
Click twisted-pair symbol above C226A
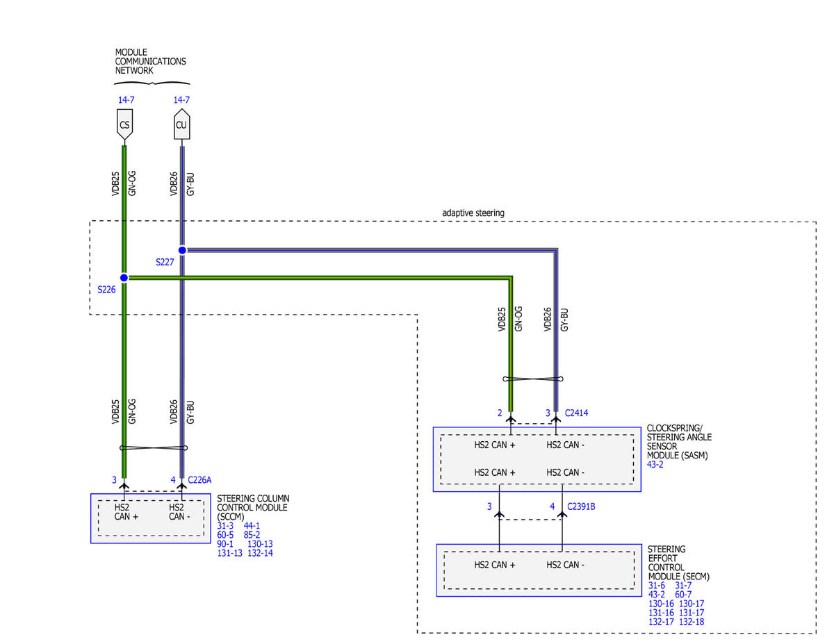153,448
